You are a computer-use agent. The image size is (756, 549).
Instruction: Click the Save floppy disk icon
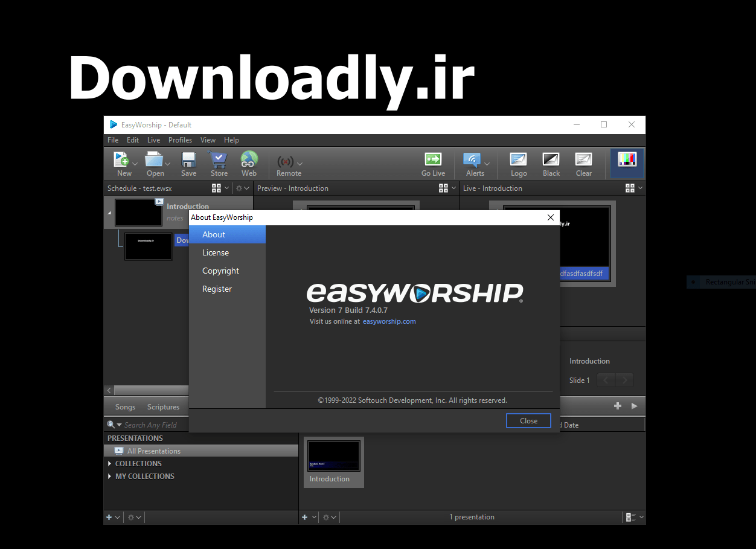[x=188, y=159]
